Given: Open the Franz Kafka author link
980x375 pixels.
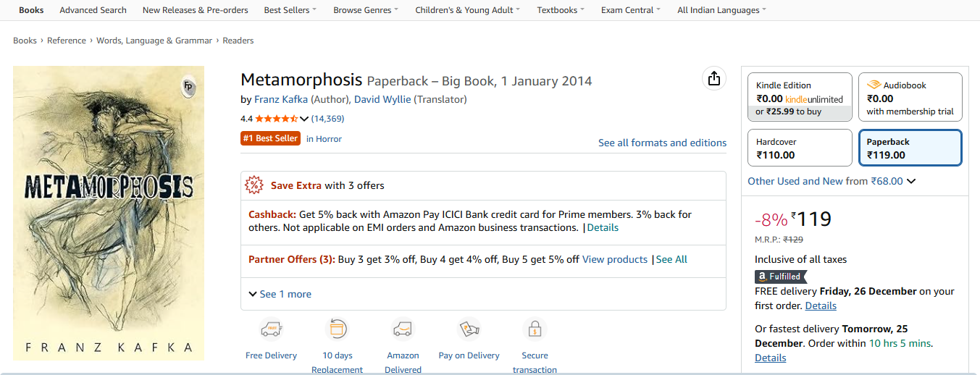Looking at the screenshot, I should click(281, 99).
